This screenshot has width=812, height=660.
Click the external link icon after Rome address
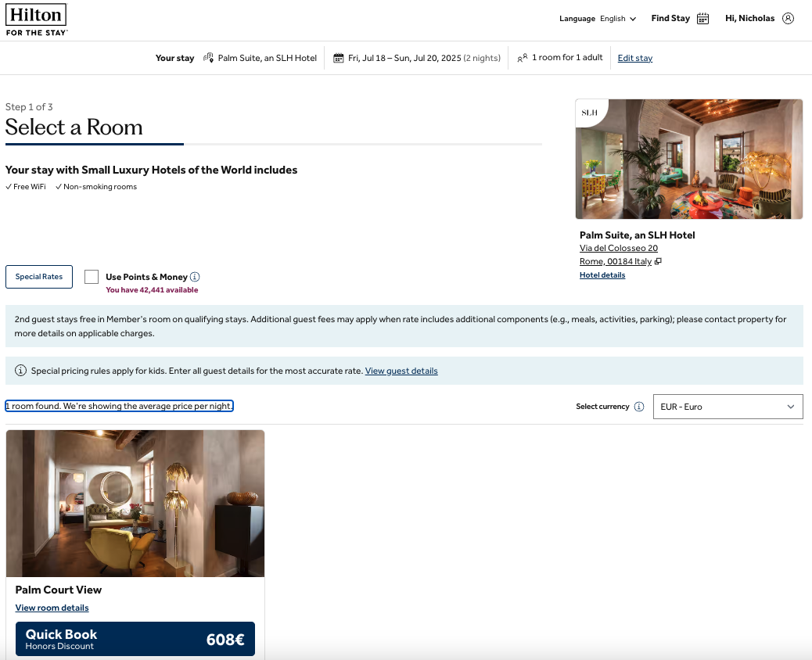click(658, 261)
